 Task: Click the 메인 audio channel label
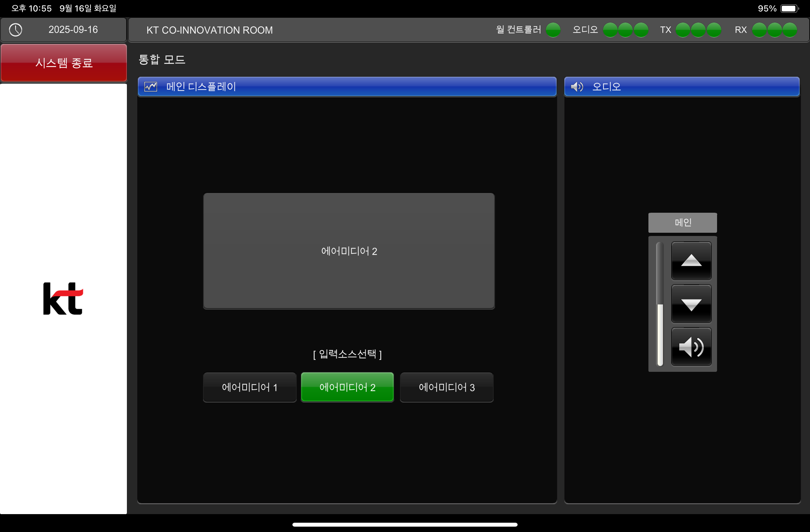683,223
